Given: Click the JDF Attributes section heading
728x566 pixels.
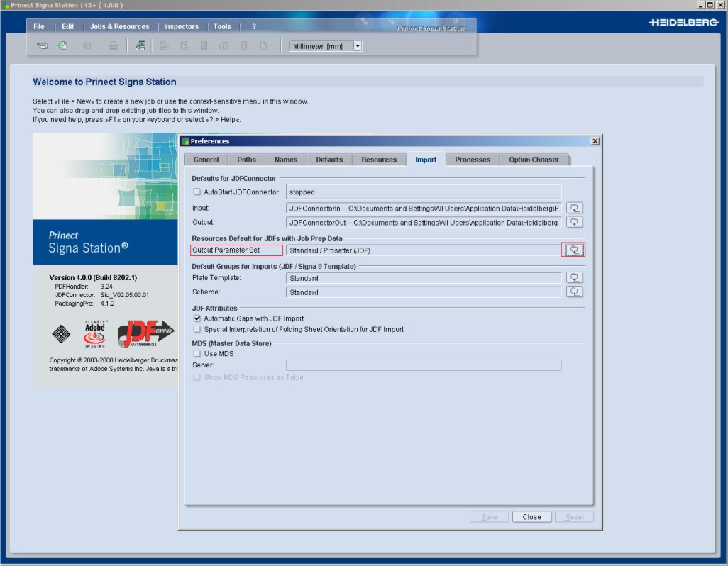Looking at the screenshot, I should point(214,308).
